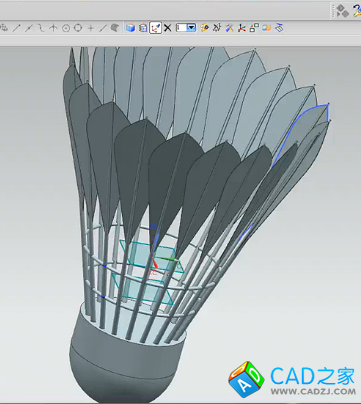The width and height of the screenshot is (361, 404).
Task: Select the black X toolbar icon
Action: 168,28
